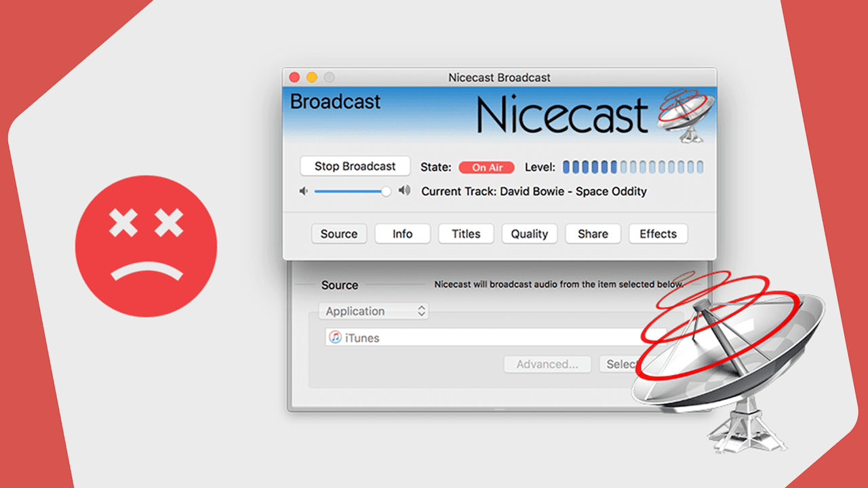
Task: Switch to the Share tab
Action: [593, 233]
